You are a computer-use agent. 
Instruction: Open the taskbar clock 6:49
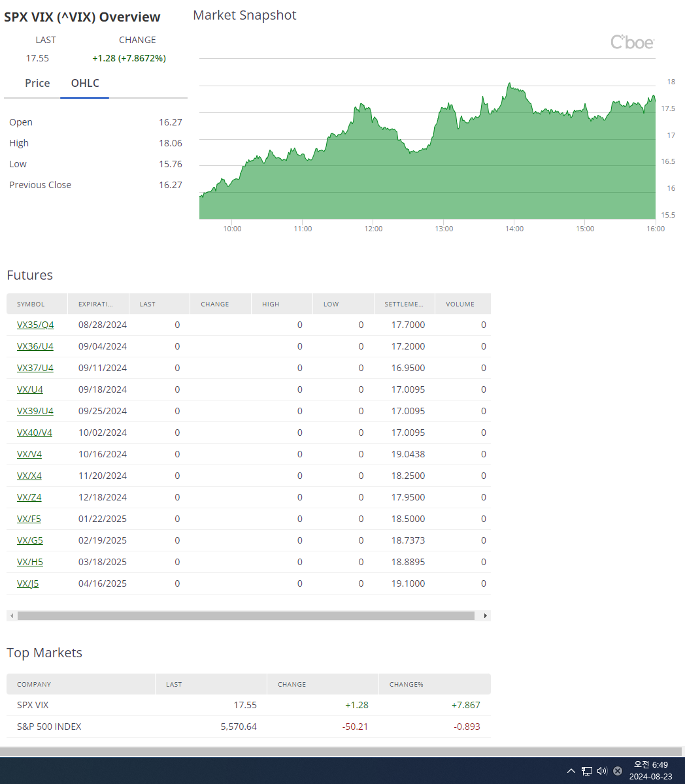coord(650,771)
